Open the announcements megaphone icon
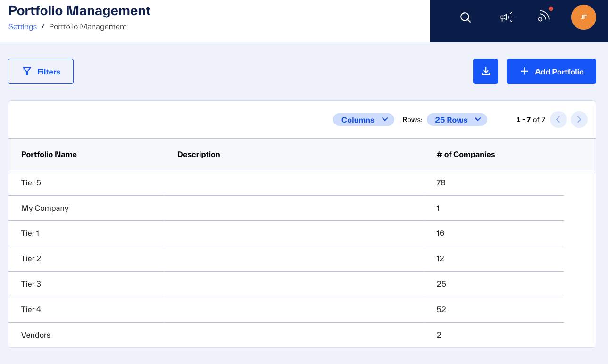This screenshot has width=608, height=364. pyautogui.click(x=507, y=17)
